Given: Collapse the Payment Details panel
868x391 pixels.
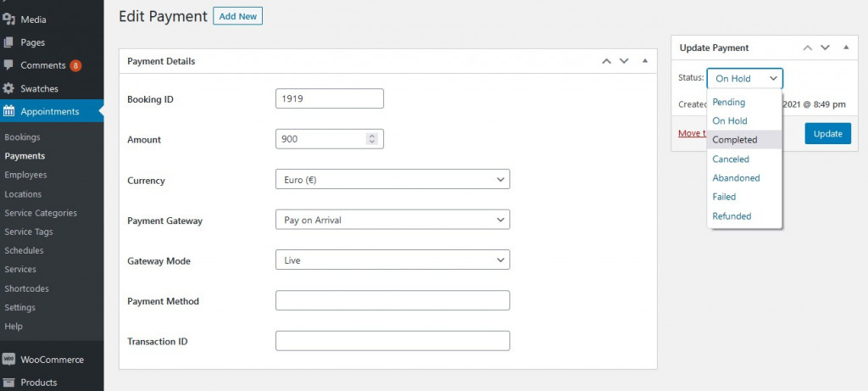Looking at the screenshot, I should [645, 61].
